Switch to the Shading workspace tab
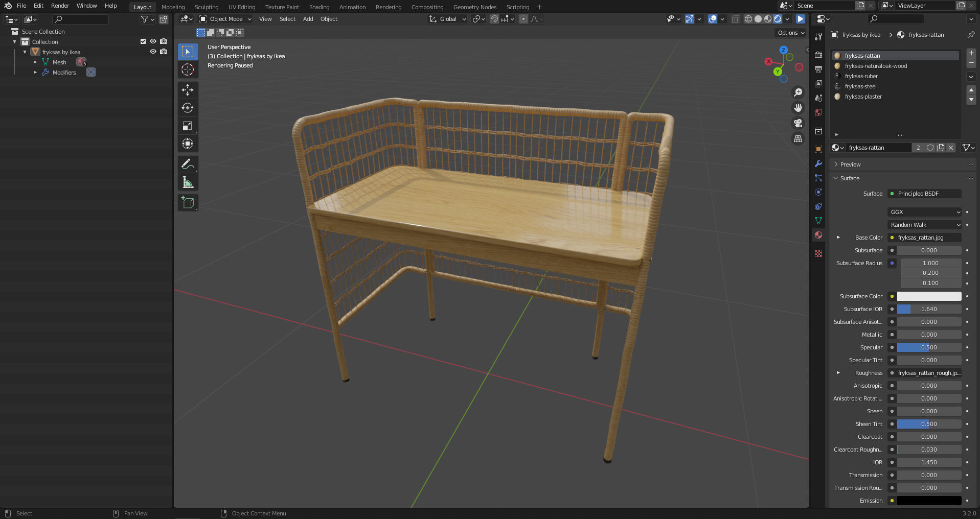 (319, 7)
